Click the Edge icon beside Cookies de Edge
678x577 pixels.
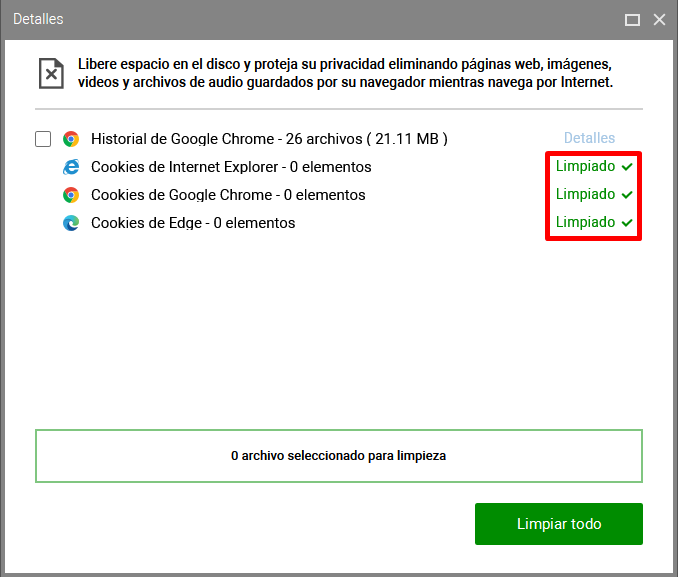71,223
